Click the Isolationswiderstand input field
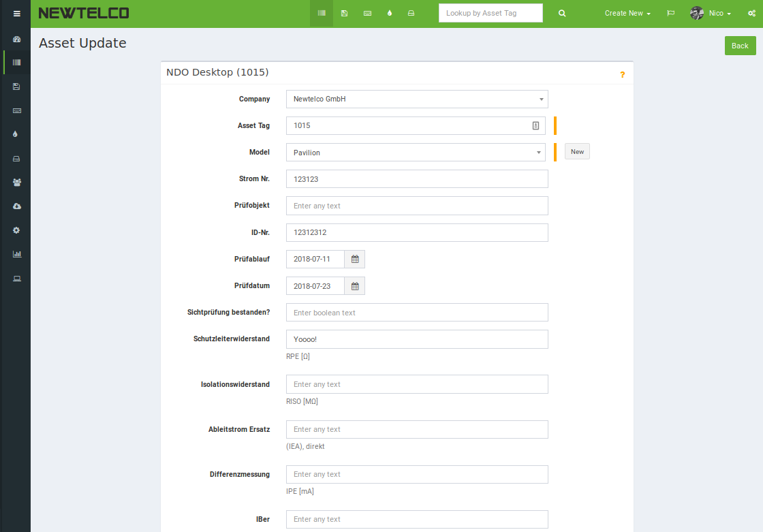Screen dimensions: 763x532 417,384
